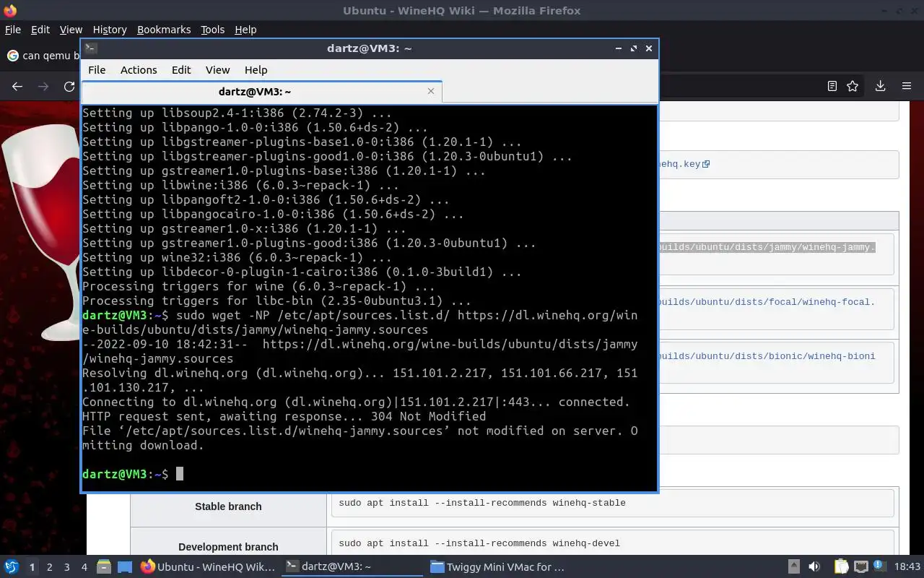This screenshot has width=924, height=578.
Task: Open Firefox's File menu
Action: (x=13, y=30)
